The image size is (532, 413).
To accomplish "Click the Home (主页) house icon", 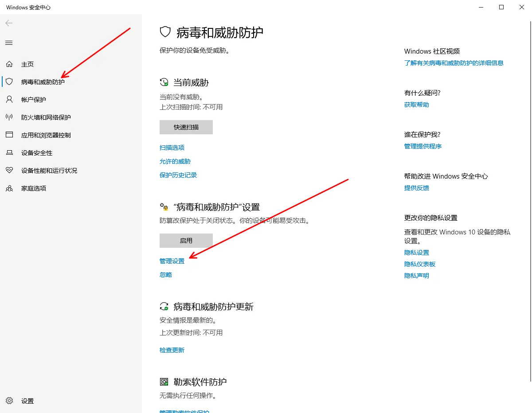I will 9,64.
